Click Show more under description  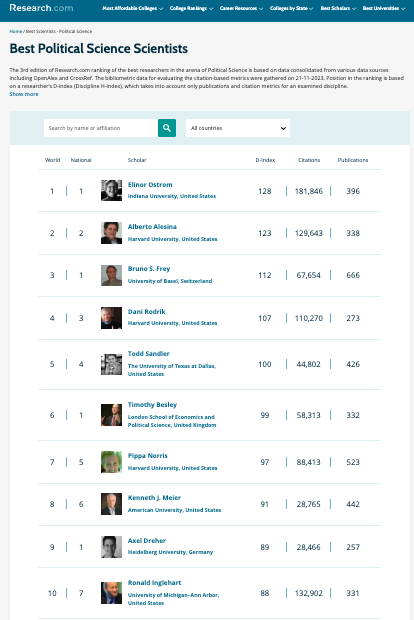24,94
